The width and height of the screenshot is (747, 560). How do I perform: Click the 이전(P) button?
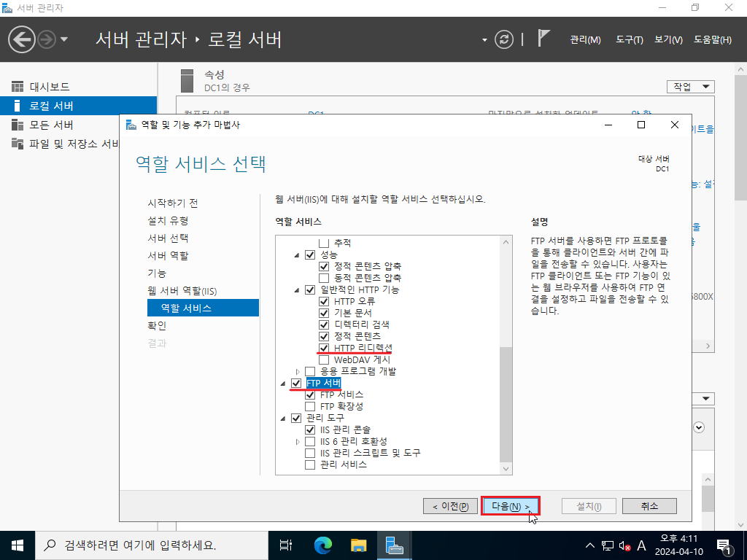(450, 506)
